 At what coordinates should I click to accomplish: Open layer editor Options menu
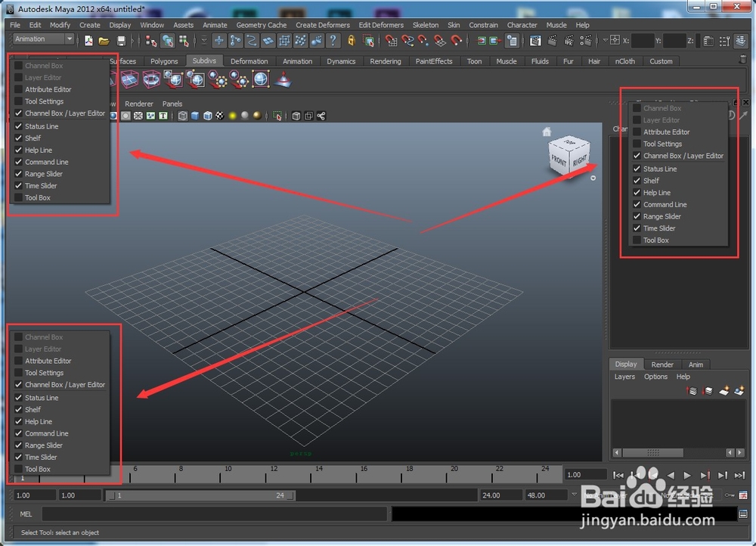pyautogui.click(x=655, y=377)
